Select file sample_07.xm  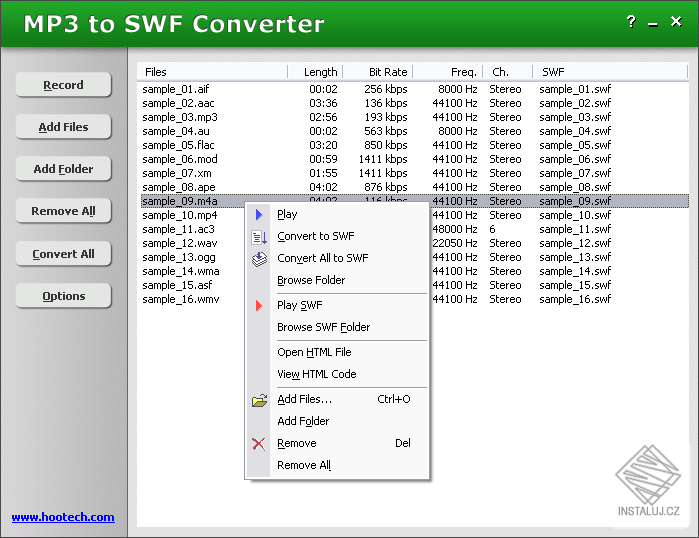[x=177, y=173]
